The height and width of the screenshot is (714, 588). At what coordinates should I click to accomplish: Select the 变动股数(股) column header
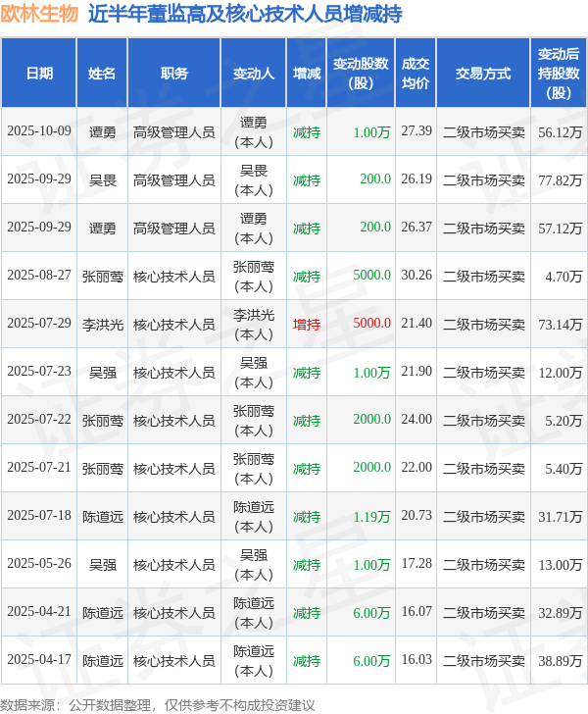[x=361, y=74]
